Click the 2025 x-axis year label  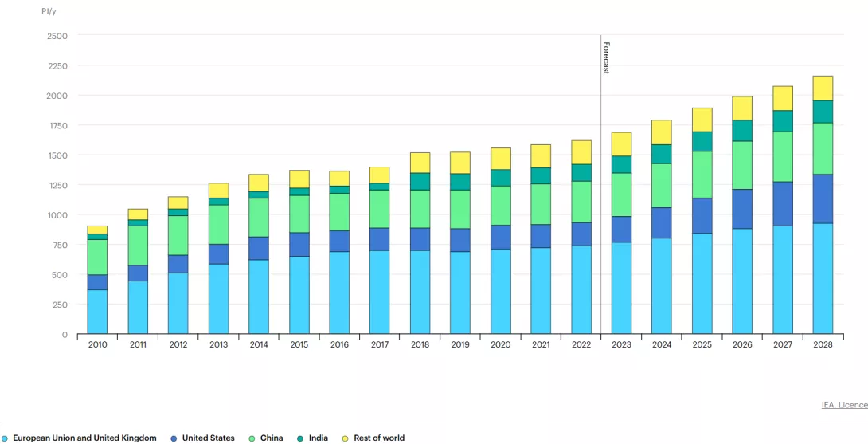[x=702, y=345]
